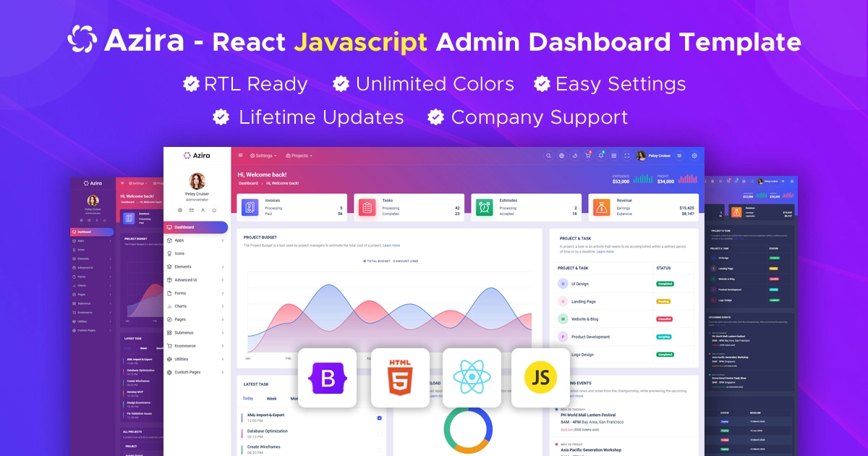Click the gear icon under Administrator profile
The height and width of the screenshot is (456, 868).
(180, 210)
